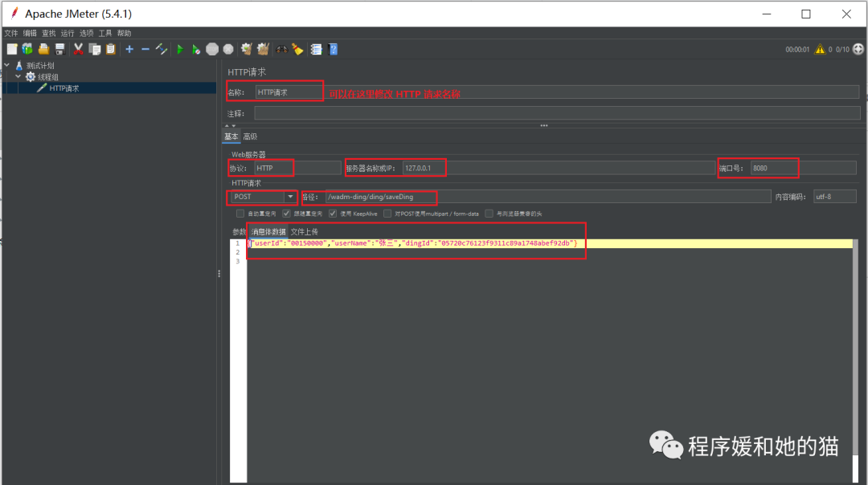Viewport: 868px width, 485px height.
Task: Open the 选项 menu
Action: tap(86, 33)
